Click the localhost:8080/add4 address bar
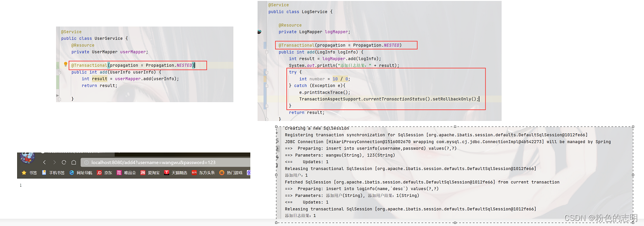 tap(165, 162)
